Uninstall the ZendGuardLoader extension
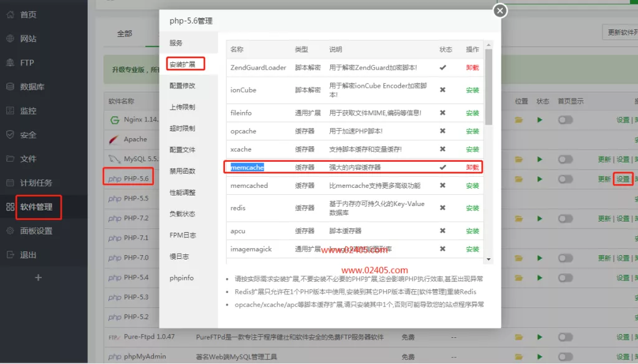Image resolution: width=638 pixels, height=364 pixels. click(x=472, y=67)
